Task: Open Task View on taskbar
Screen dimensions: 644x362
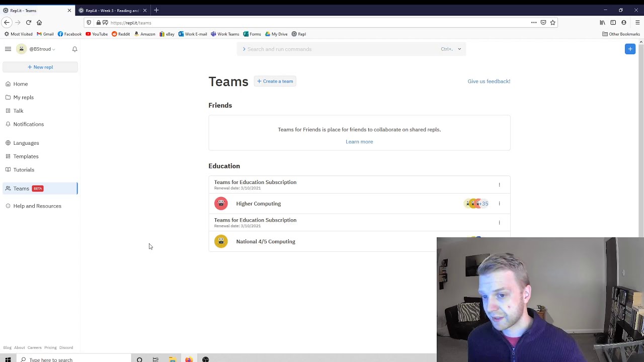Action: (x=155, y=359)
